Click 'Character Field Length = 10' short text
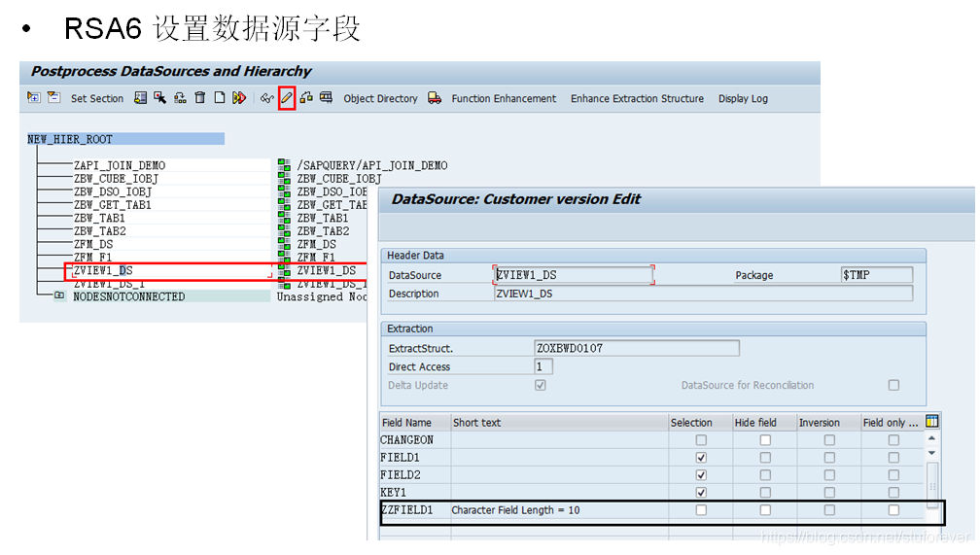The image size is (980, 555). [515, 510]
